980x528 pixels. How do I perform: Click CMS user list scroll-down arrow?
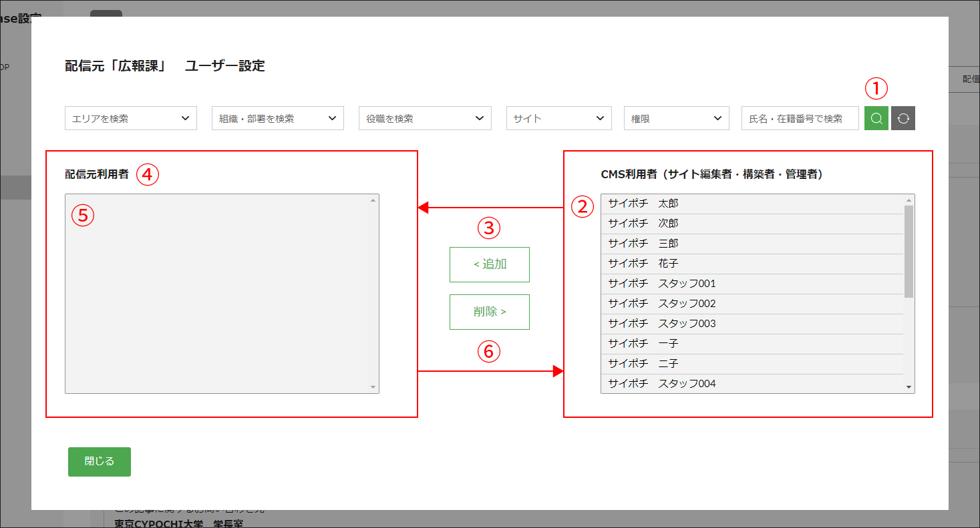(x=909, y=387)
